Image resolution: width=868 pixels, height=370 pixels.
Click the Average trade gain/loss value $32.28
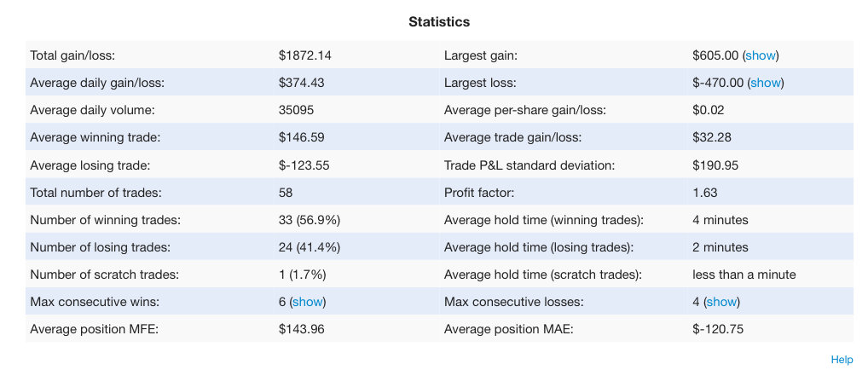711,137
